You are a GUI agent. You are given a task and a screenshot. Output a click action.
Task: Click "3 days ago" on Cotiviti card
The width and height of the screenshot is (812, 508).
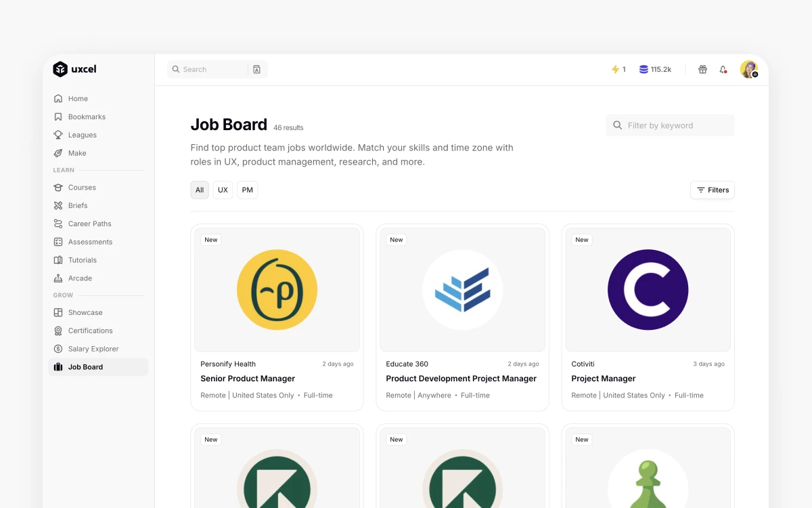pyautogui.click(x=708, y=364)
